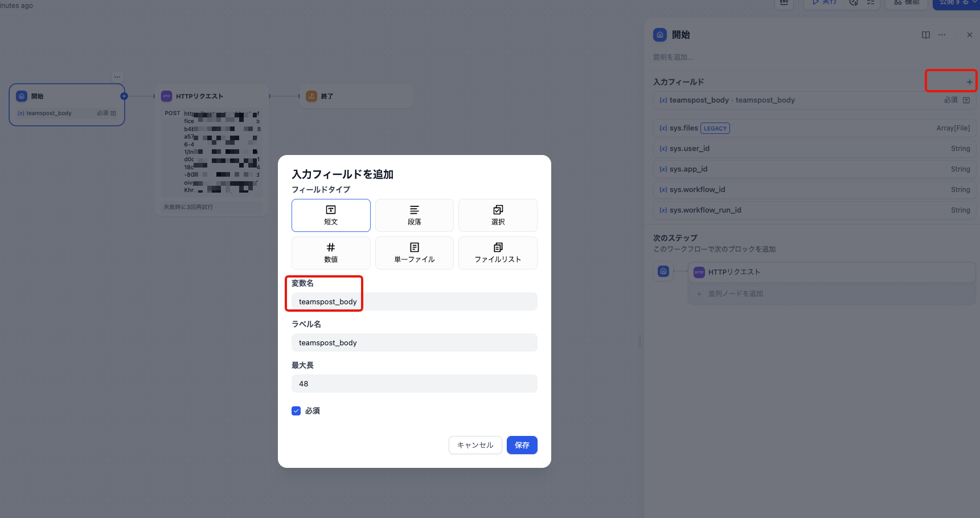Save the field with 保存
980x518 pixels.
[522, 445]
